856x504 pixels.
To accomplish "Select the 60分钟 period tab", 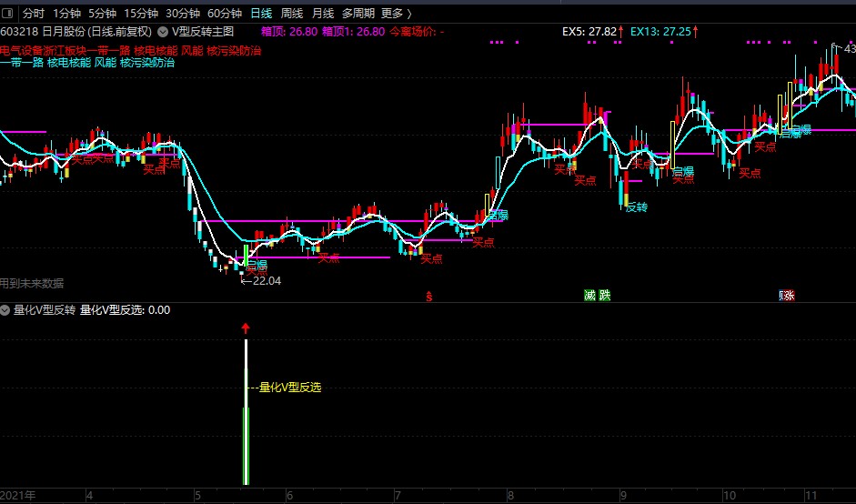I will (x=225, y=13).
